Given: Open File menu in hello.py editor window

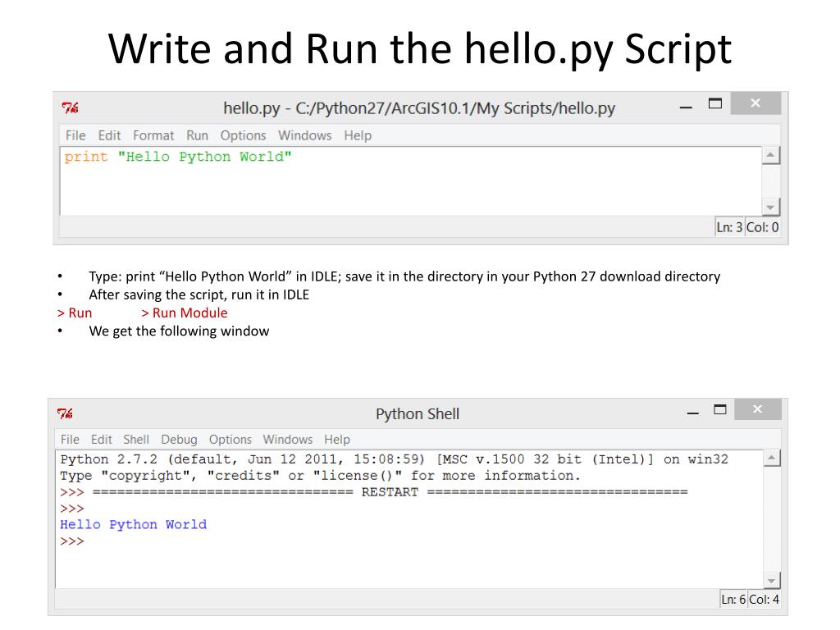Looking at the screenshot, I should pos(75,135).
